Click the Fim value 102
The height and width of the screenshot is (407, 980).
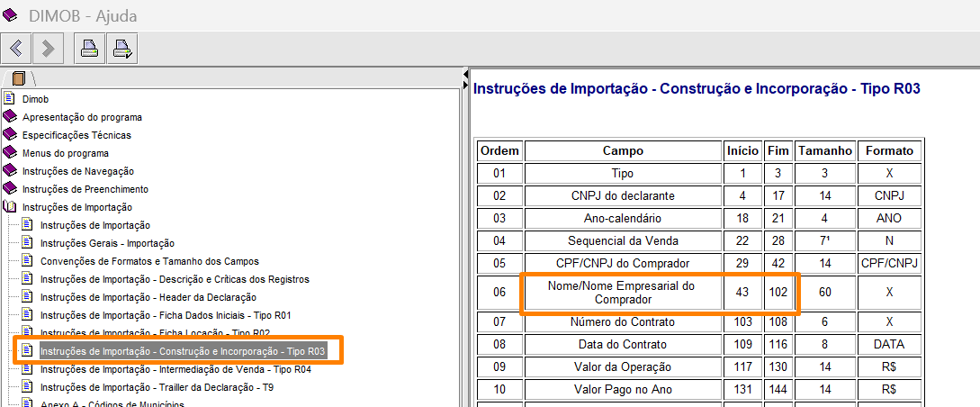tap(778, 293)
